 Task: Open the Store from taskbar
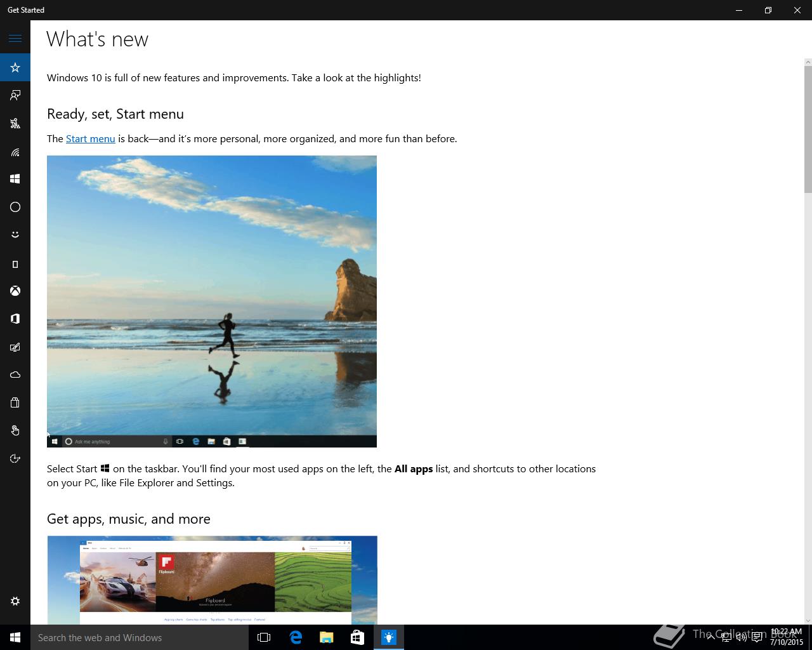tap(358, 637)
